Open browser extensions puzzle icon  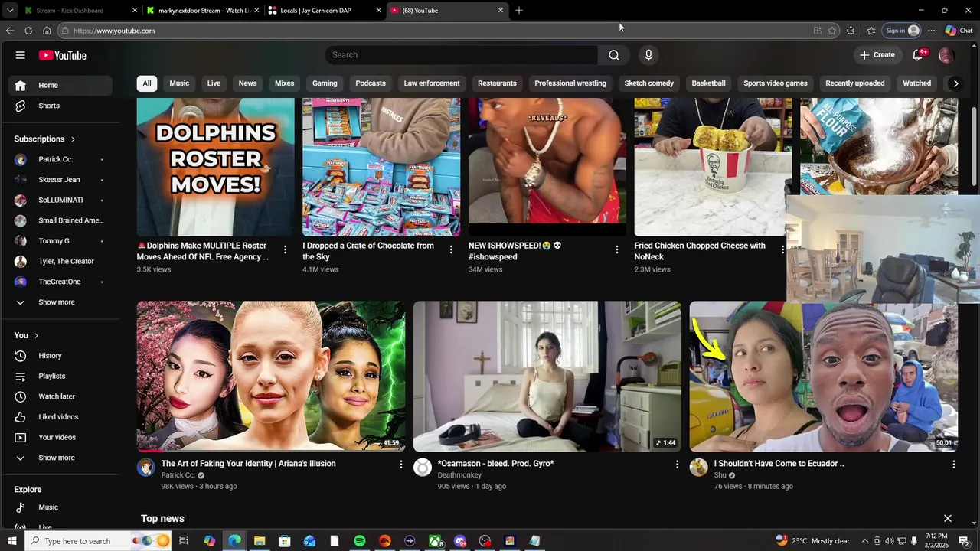tap(851, 31)
